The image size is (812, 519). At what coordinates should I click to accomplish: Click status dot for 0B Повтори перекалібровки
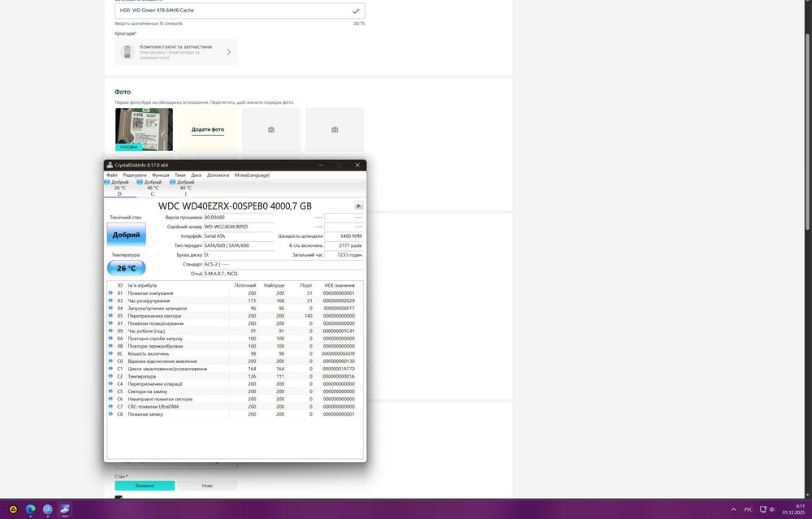click(x=110, y=346)
